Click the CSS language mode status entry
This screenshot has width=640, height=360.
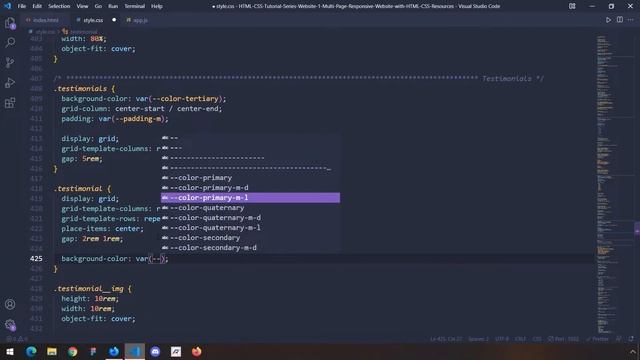[x=537, y=339]
